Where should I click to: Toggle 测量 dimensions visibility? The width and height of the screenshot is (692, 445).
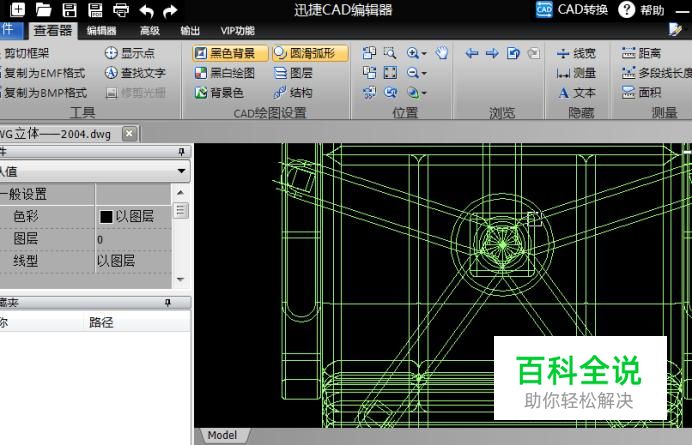[x=576, y=73]
